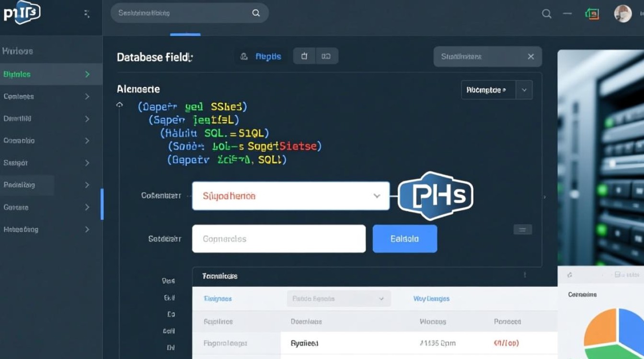Viewport: 644px width, 359px height.
Task: Click the Gopnarelas text input field
Action: pos(278,238)
